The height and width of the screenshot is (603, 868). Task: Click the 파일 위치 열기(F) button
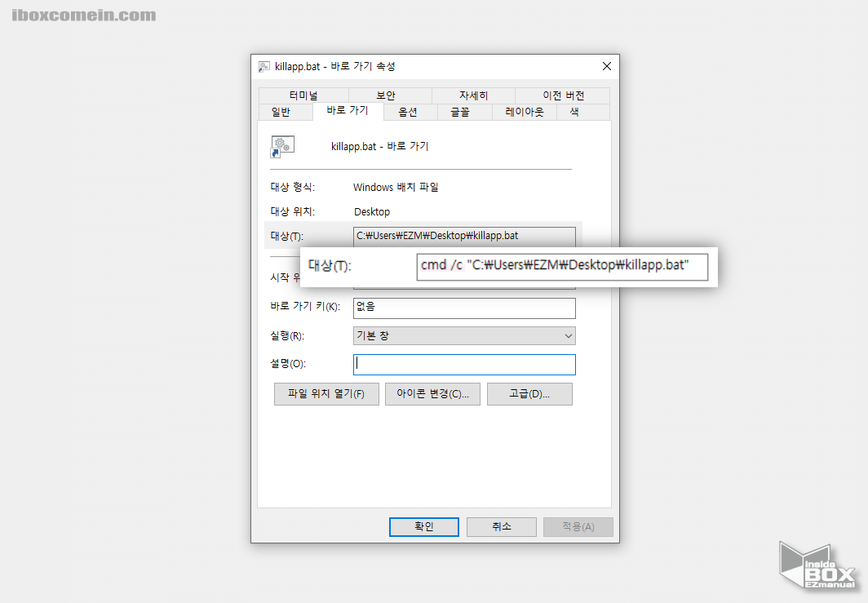coord(326,393)
